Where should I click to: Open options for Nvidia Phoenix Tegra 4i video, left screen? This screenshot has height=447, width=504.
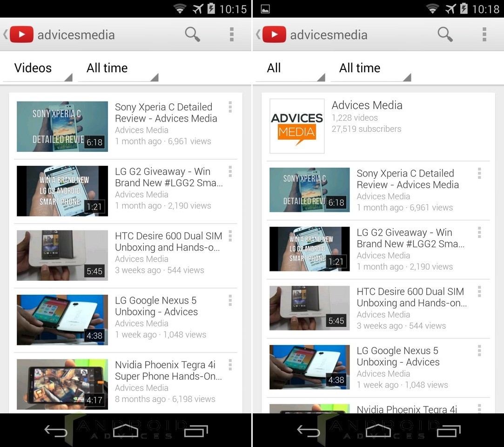(x=230, y=365)
